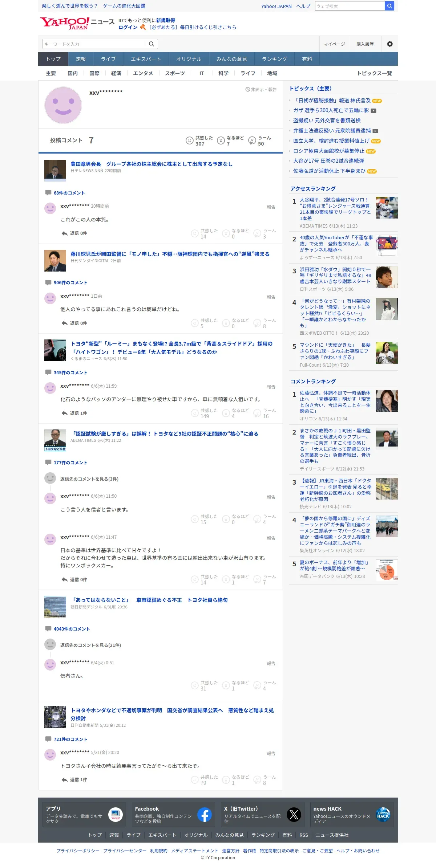Click the Yahoo! JAPAN News logo
This screenshot has width=436, height=868.
coord(77,23)
